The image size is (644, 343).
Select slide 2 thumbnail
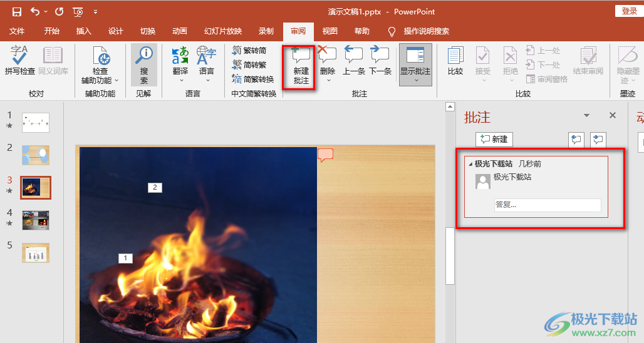[36, 155]
